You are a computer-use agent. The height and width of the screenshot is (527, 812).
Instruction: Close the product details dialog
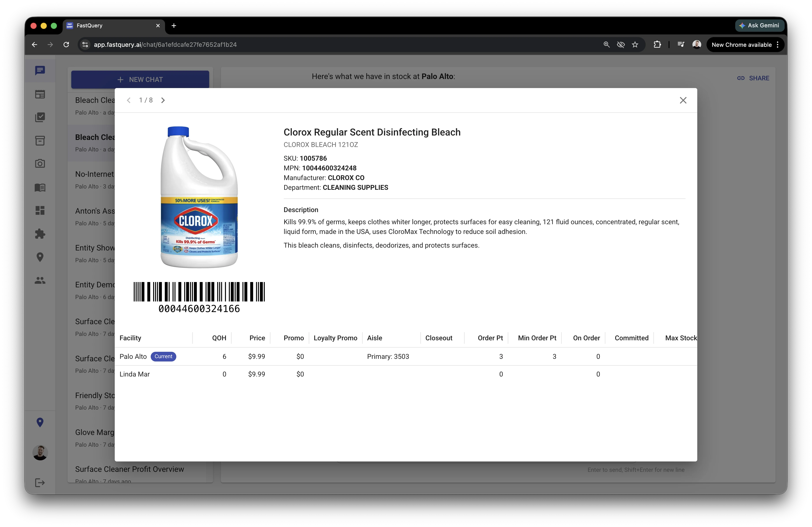(683, 100)
